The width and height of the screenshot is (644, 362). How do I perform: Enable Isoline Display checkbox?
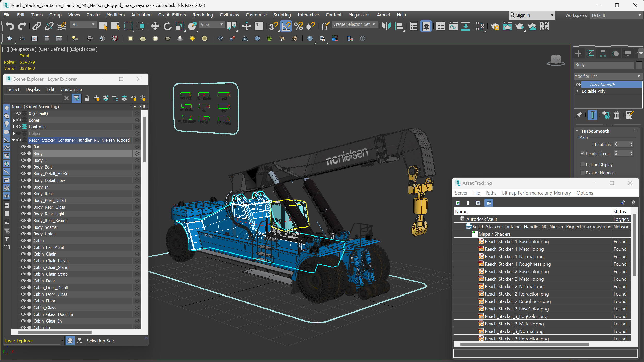[x=582, y=165]
